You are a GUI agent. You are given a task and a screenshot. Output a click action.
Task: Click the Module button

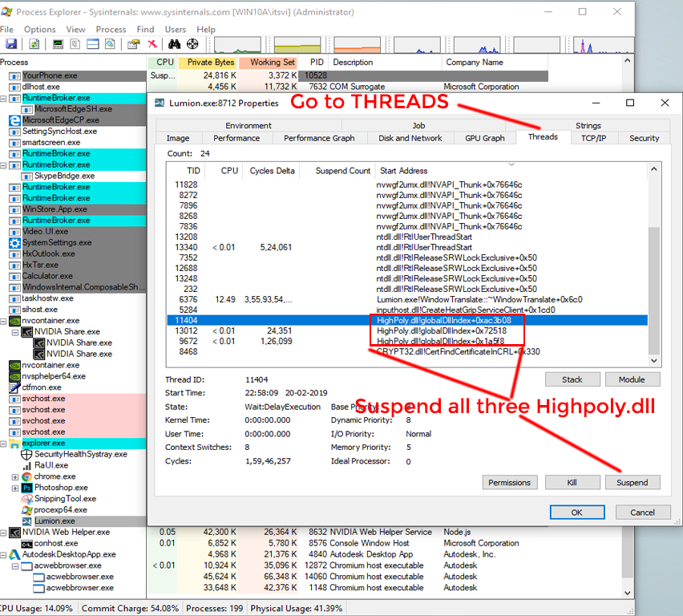(632, 379)
